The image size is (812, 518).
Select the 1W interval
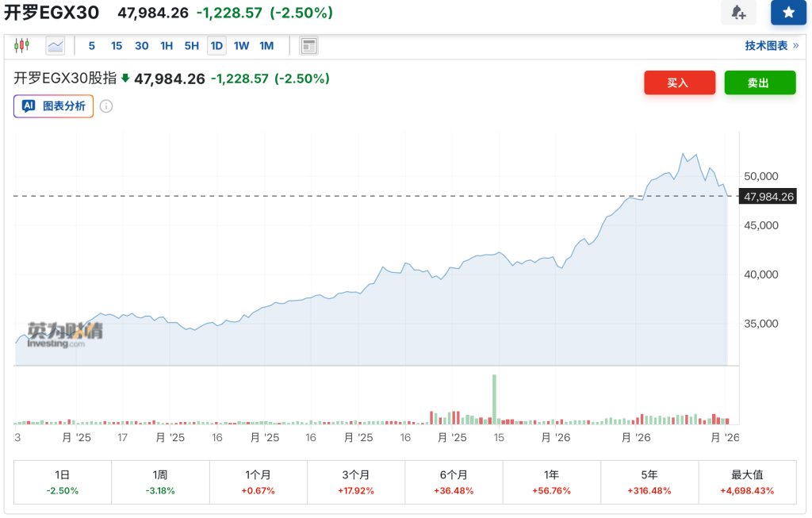[241, 46]
